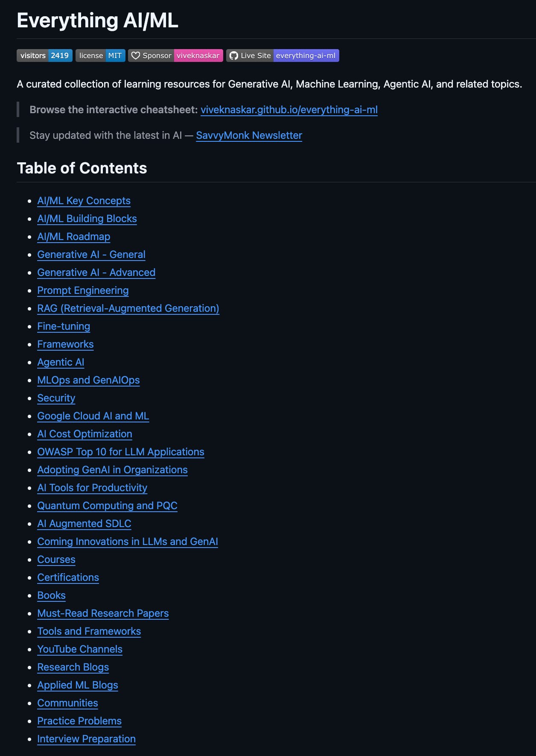Click the GitHub Live Site badge
The image size is (536, 756).
coord(283,56)
